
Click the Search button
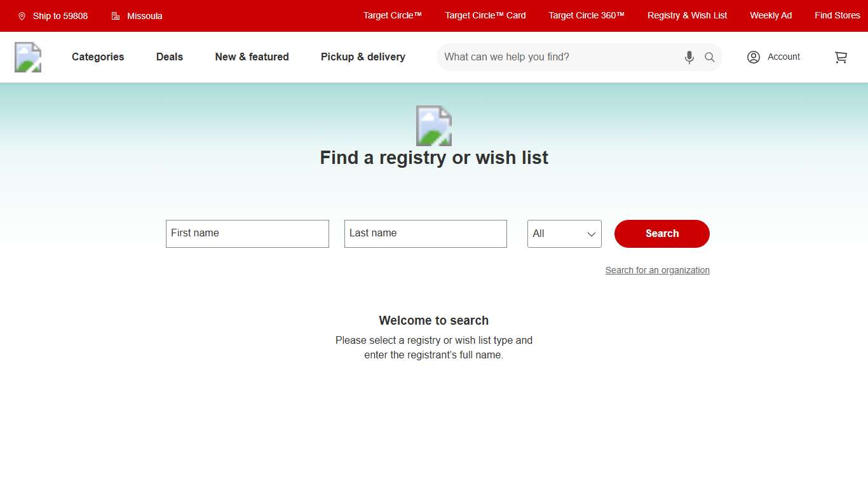(661, 234)
